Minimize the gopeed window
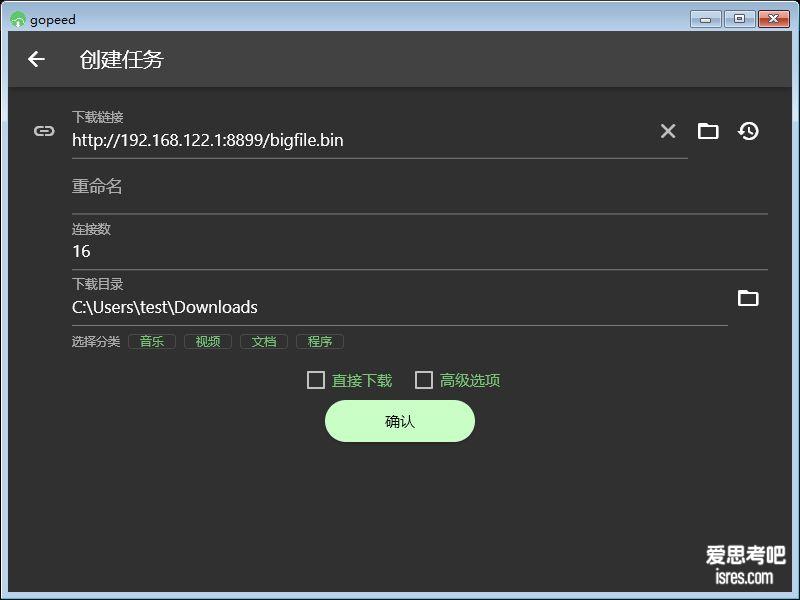 (706, 19)
